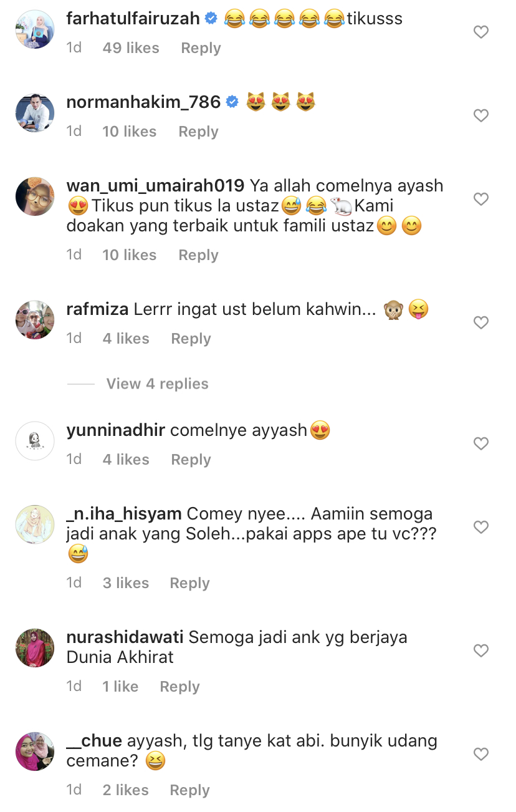Image resolution: width=516 pixels, height=812 pixels.
Task: Reply to normanhakim_786's comment
Action: tap(198, 132)
